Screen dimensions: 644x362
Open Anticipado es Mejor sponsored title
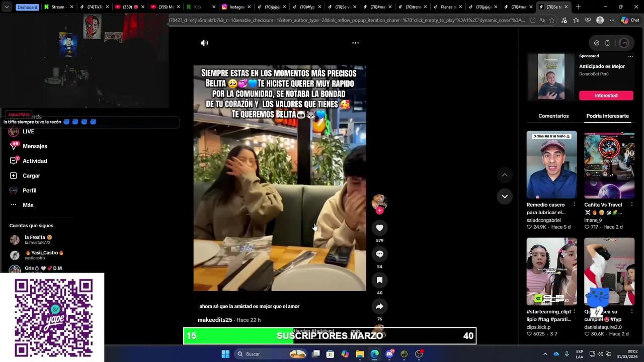(x=602, y=66)
